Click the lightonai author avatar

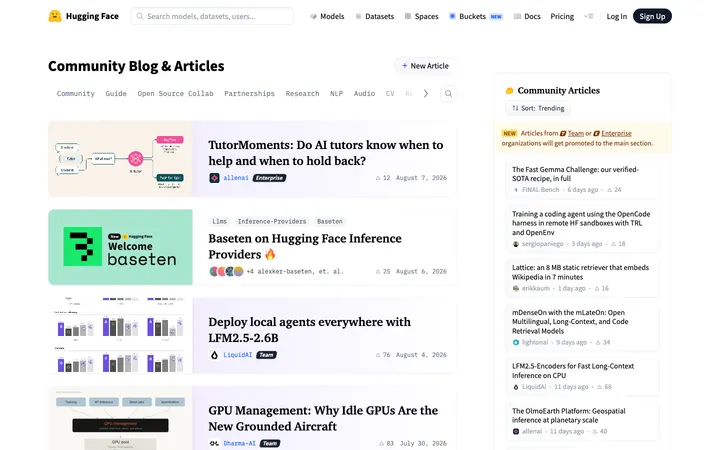click(x=516, y=343)
